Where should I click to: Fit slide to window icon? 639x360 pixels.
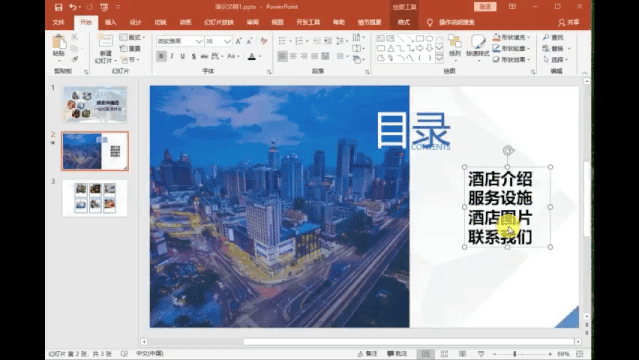[x=580, y=354]
